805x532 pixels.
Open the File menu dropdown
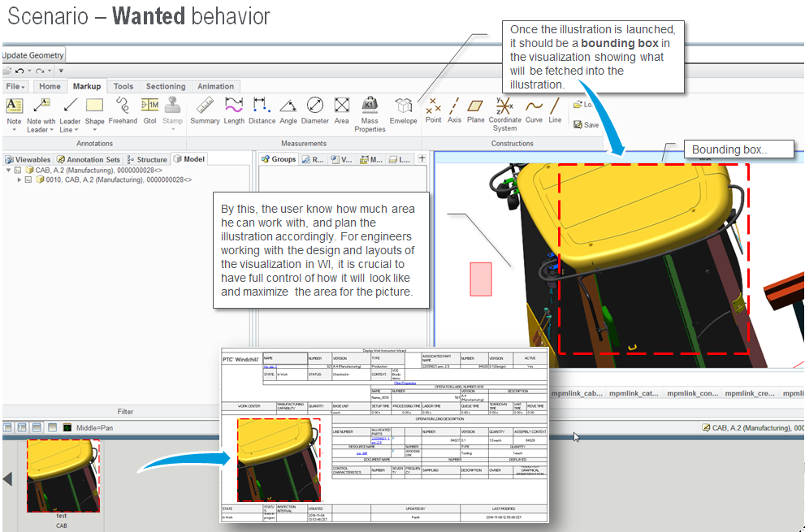coord(15,86)
